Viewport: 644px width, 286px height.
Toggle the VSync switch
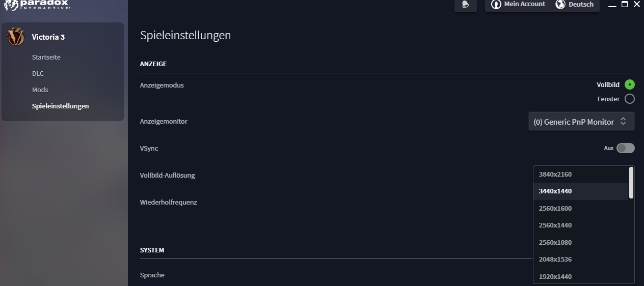(x=626, y=148)
